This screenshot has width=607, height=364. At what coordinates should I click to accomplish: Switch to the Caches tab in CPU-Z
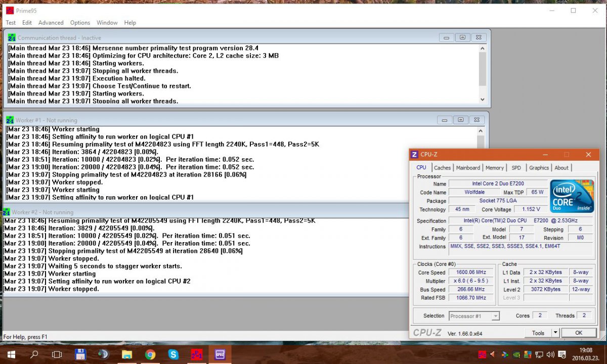coord(442,168)
